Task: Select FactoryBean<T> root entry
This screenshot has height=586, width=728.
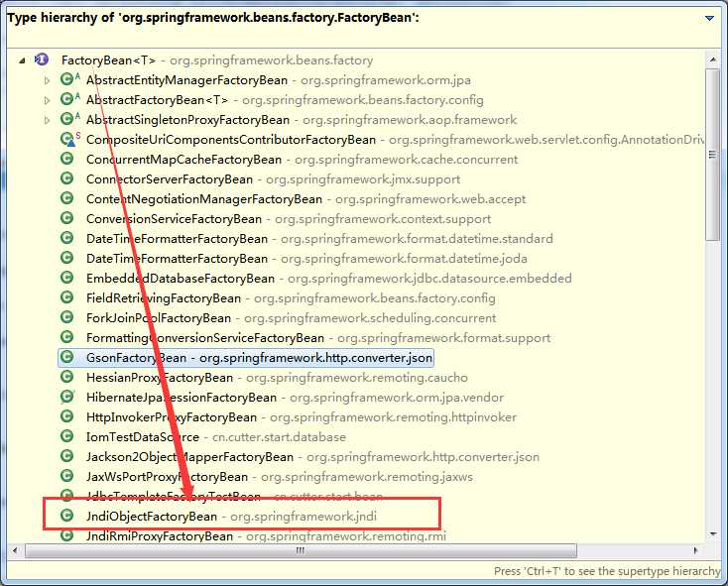Action: [217, 60]
